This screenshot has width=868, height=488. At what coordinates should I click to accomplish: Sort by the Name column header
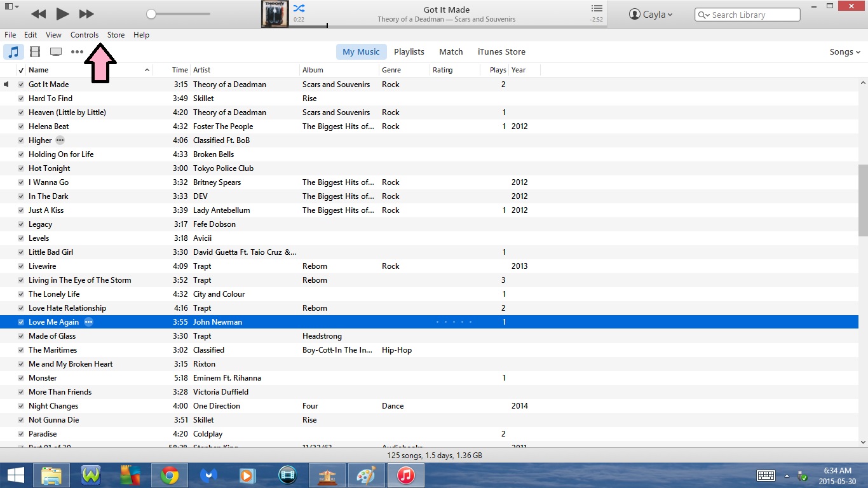[x=89, y=70]
